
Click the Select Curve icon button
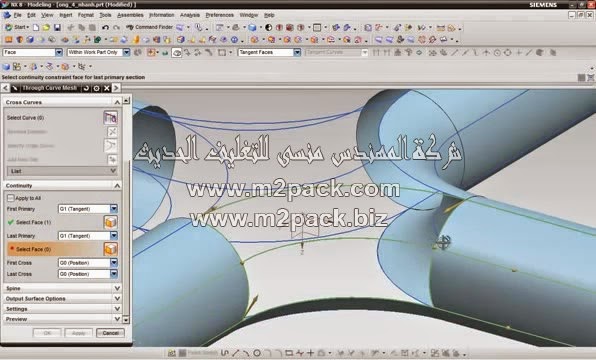coord(111,117)
